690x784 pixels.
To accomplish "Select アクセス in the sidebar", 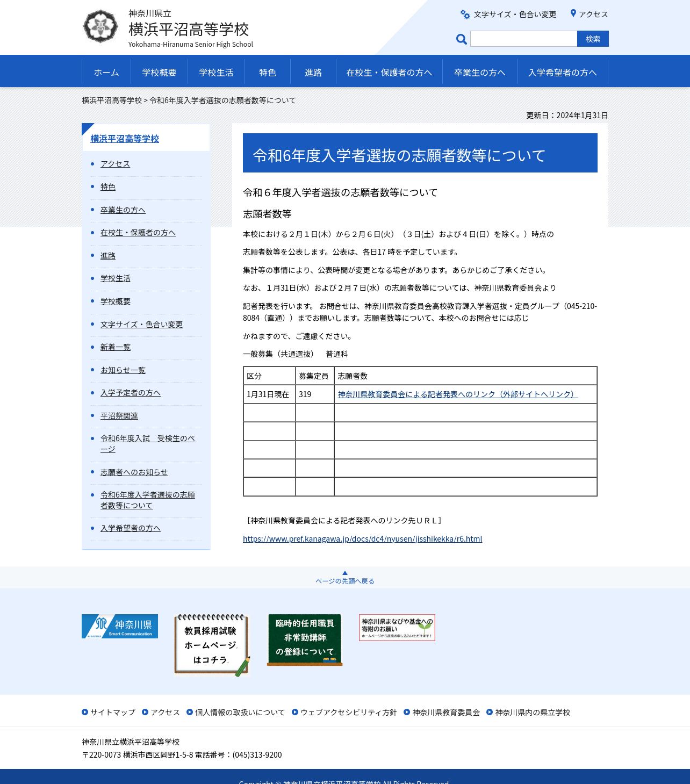I will coord(115,164).
